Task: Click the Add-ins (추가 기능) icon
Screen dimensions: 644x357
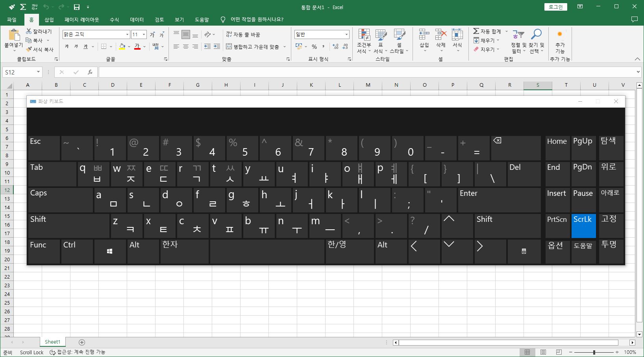Action: point(560,34)
